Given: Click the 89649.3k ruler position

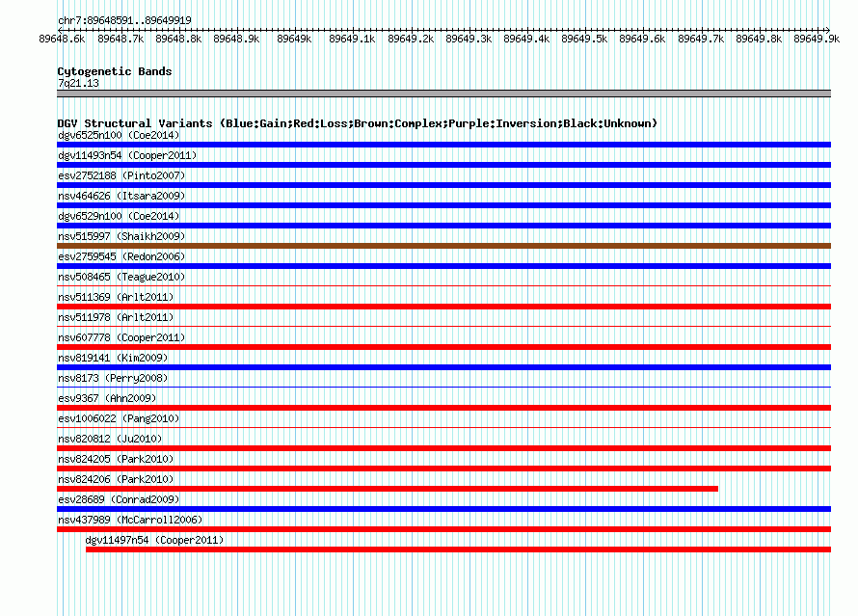Looking at the screenshot, I should (469, 39).
